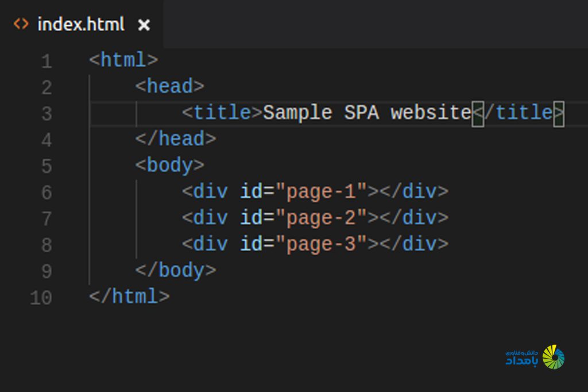Click the "page-2" id value
588x392 pixels.
321,218
